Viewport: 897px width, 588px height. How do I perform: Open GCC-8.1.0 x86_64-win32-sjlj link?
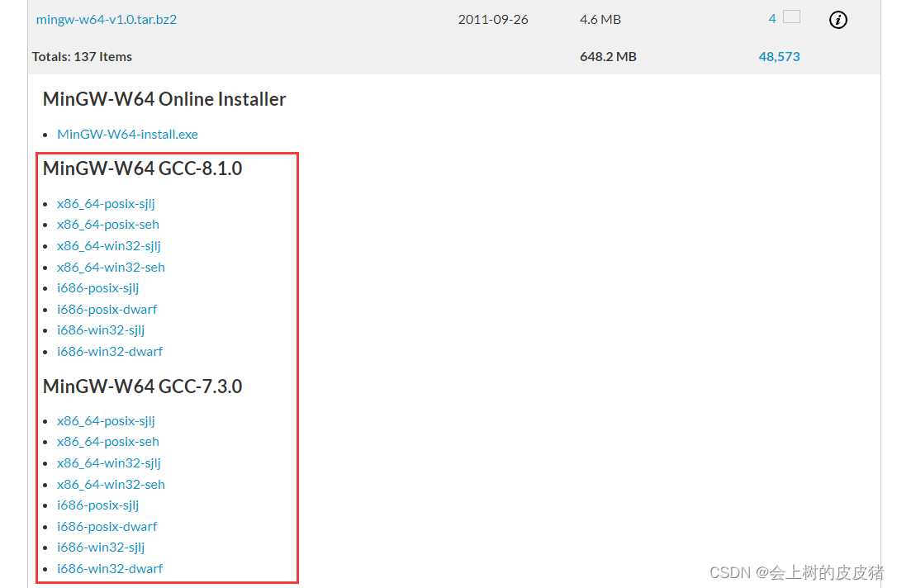[x=109, y=246]
